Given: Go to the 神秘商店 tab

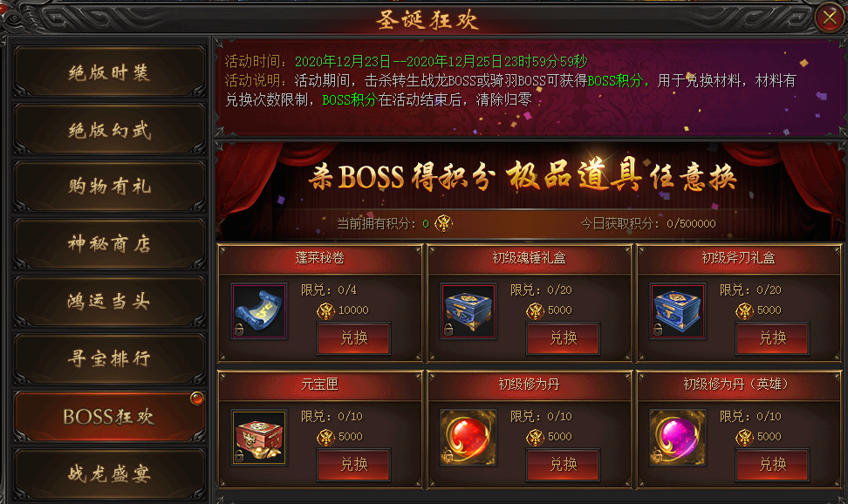Looking at the screenshot, I should click(109, 244).
